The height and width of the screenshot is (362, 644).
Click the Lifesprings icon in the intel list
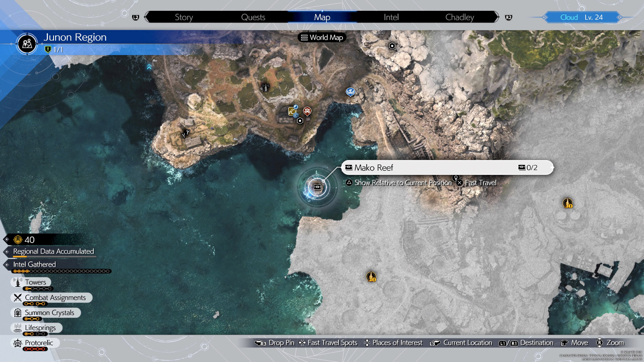17,327
